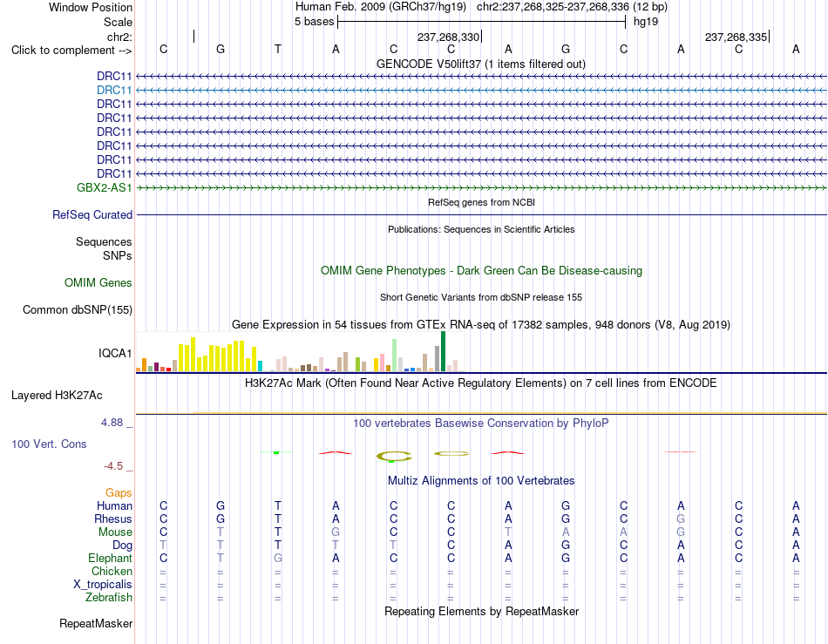Click the RefSeq Curated track label
The height and width of the screenshot is (644, 828).
(92, 215)
